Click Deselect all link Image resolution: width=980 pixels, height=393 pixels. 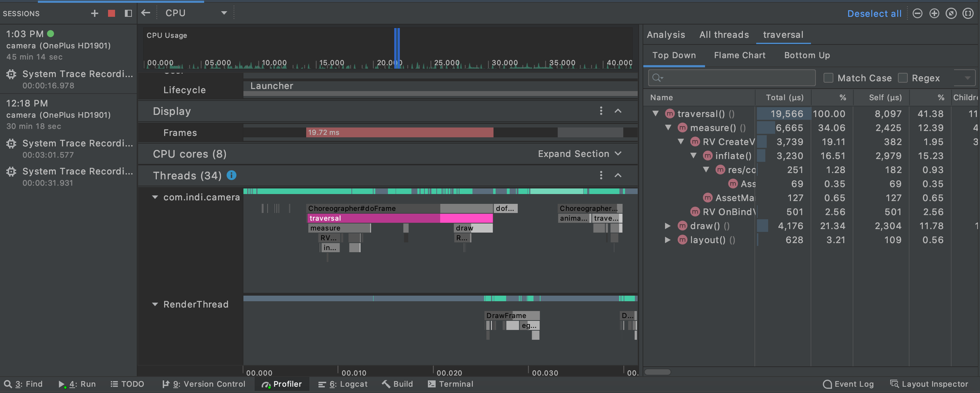click(874, 13)
